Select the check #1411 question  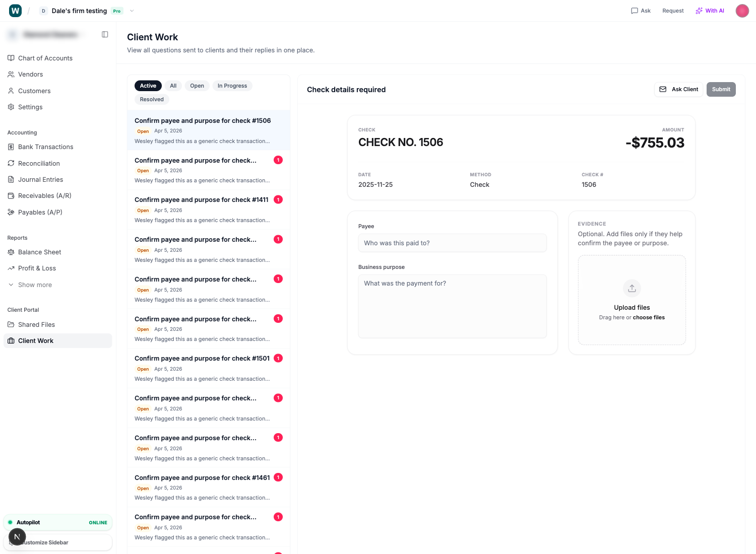click(202, 200)
